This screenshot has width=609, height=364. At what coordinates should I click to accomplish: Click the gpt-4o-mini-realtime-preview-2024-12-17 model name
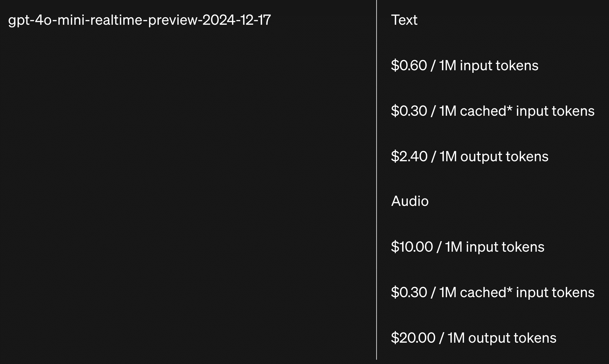click(139, 20)
